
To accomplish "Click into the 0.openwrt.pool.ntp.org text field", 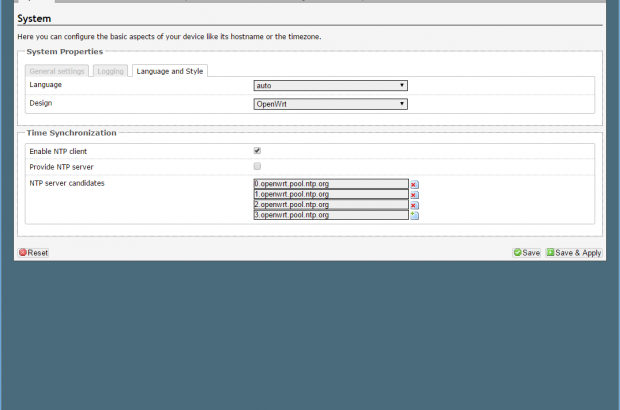I will (331, 184).
